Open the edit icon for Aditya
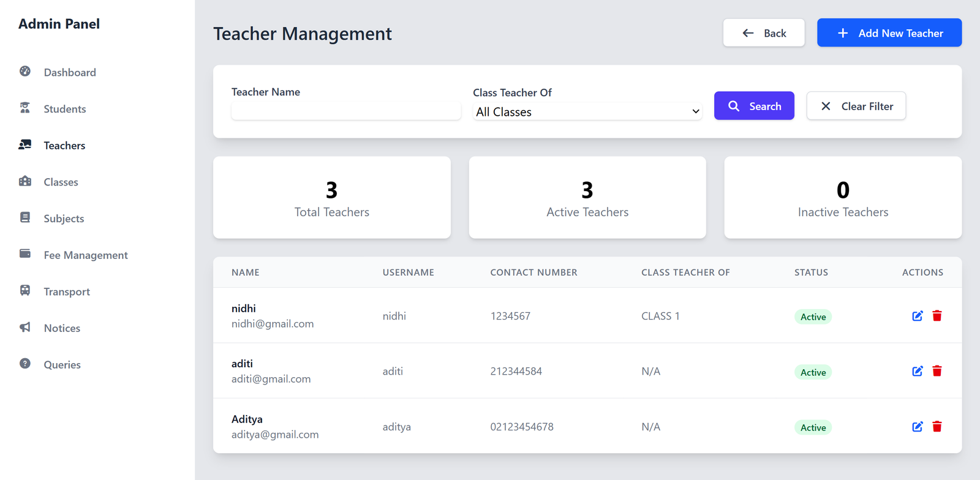The height and width of the screenshot is (480, 980). tap(917, 427)
